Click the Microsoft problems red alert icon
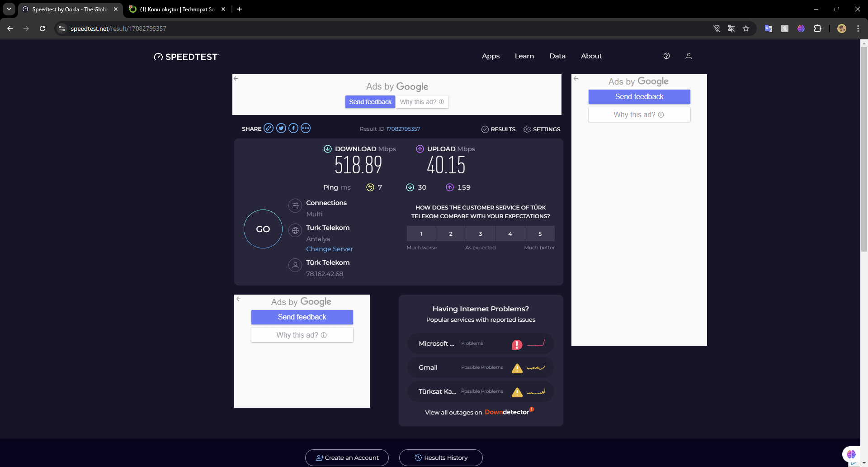Image resolution: width=868 pixels, height=467 pixels. (517, 345)
